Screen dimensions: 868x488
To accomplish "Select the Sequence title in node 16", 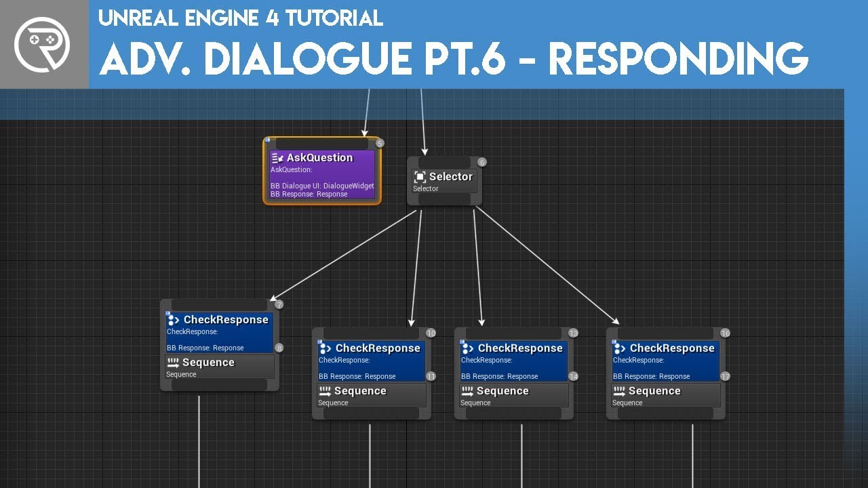I will click(x=654, y=391).
